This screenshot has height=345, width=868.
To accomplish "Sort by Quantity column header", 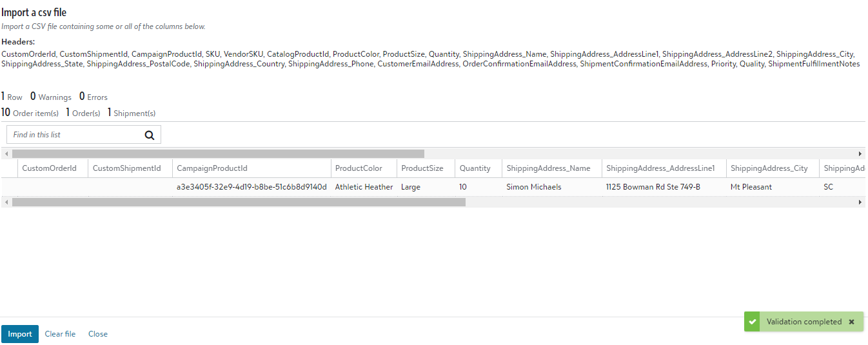I will coord(478,168).
